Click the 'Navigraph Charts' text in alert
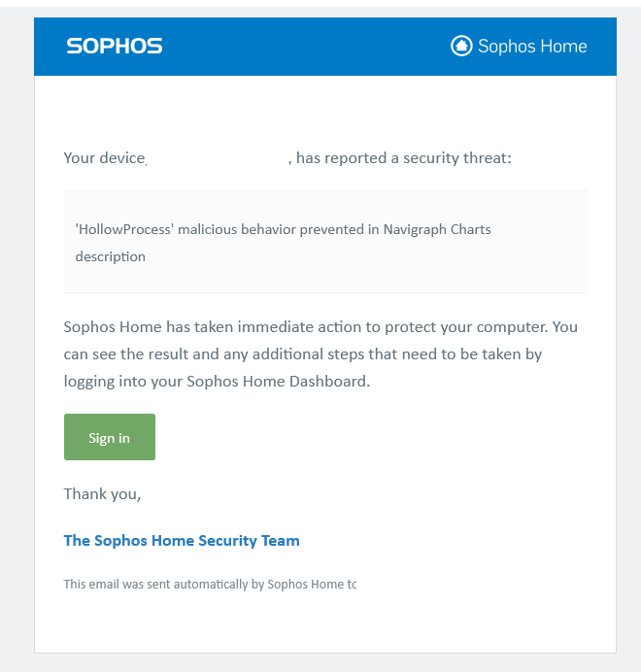This screenshot has width=641, height=672. coord(437,229)
